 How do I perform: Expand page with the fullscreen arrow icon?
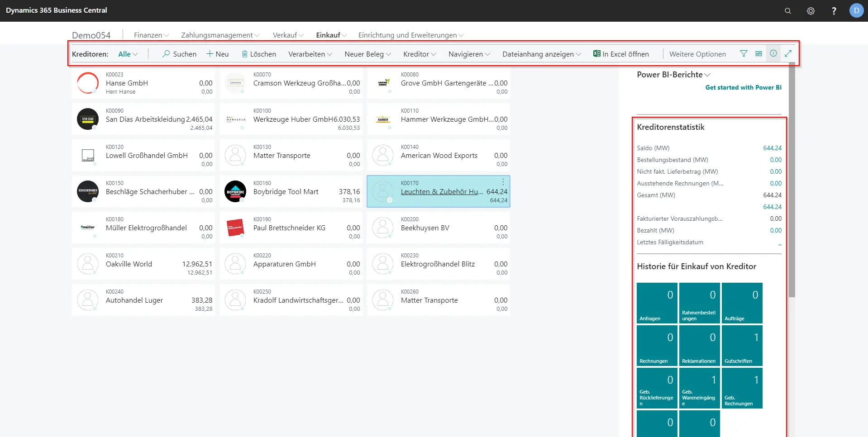(x=788, y=53)
